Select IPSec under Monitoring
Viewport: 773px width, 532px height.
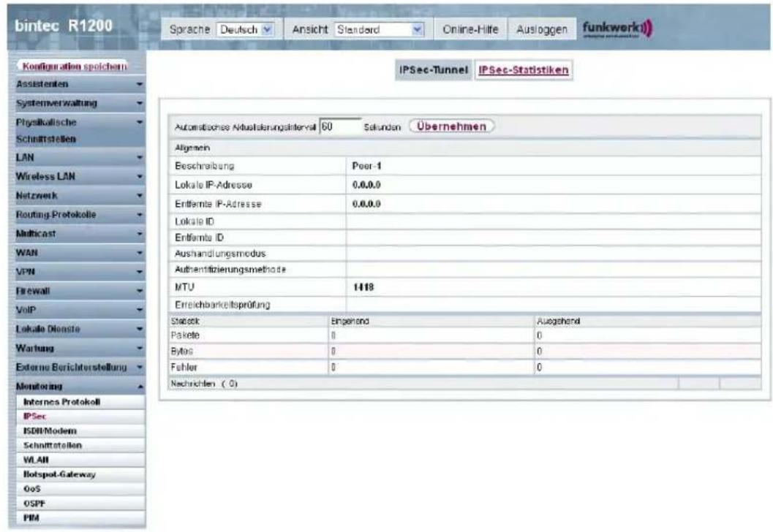pyautogui.click(x=81, y=417)
